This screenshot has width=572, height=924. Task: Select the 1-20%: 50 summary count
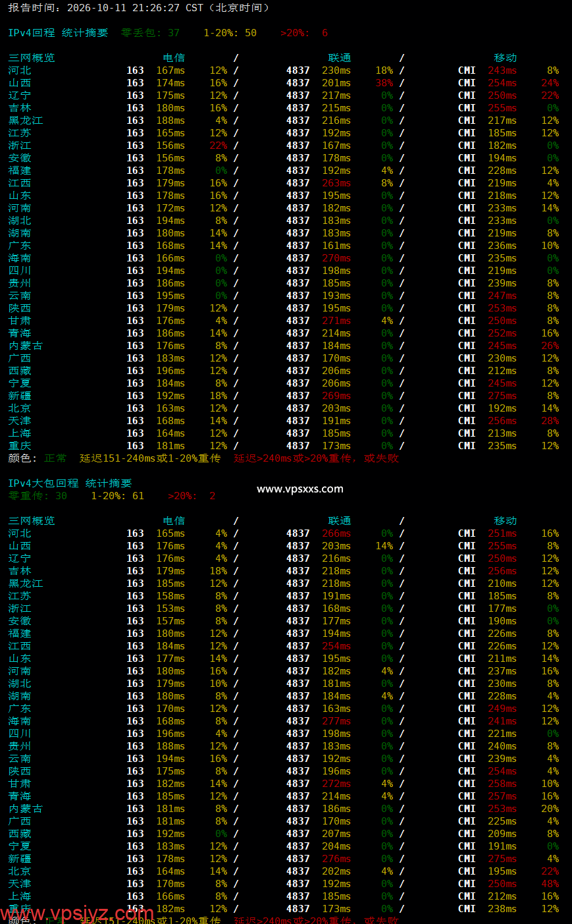point(230,33)
